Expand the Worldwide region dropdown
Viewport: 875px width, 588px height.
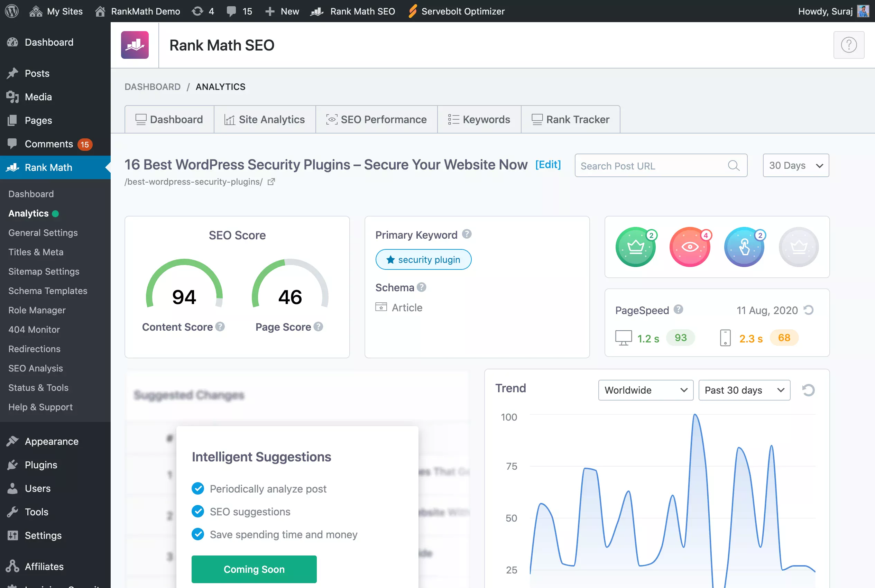coord(646,390)
